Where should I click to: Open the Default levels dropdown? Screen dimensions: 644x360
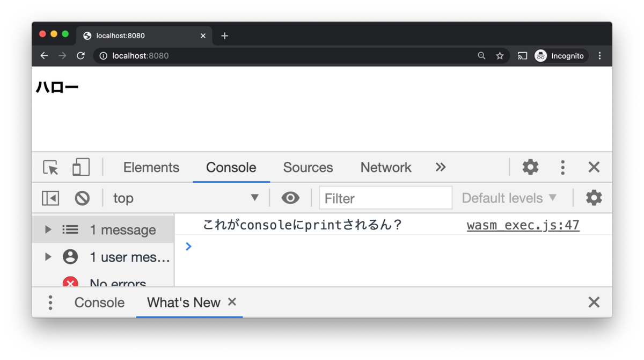(509, 198)
